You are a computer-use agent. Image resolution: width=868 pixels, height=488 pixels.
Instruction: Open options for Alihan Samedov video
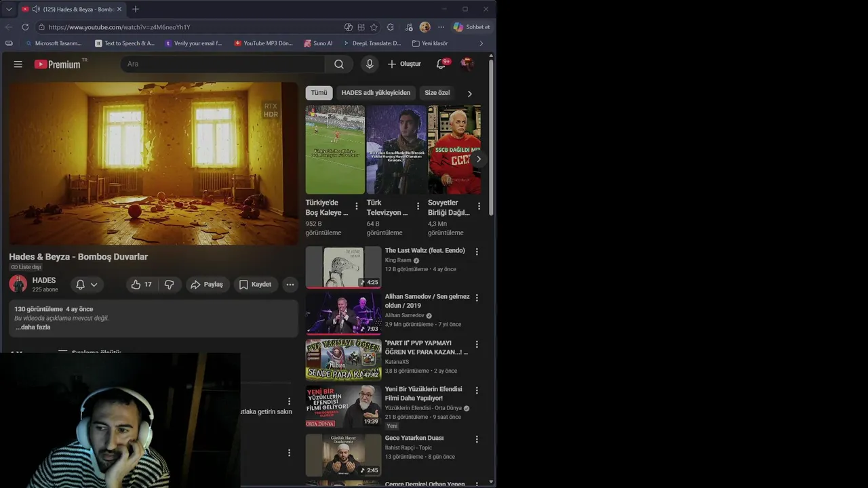(477, 298)
